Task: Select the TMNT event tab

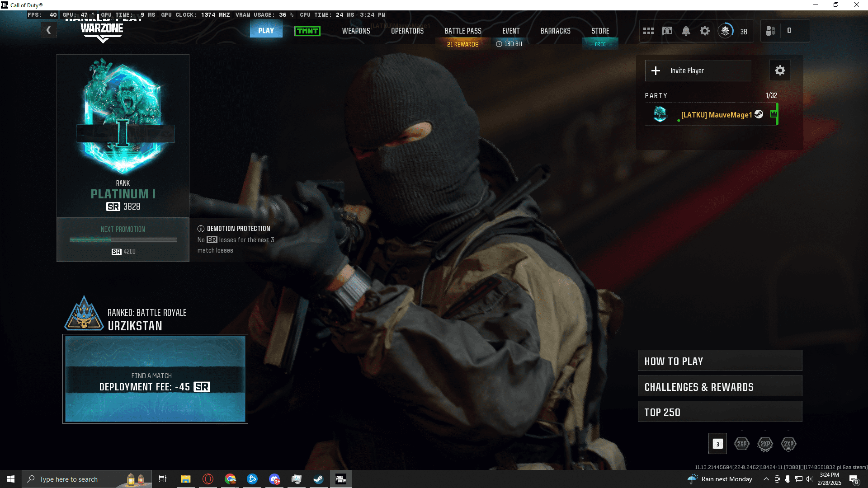Action: [307, 31]
